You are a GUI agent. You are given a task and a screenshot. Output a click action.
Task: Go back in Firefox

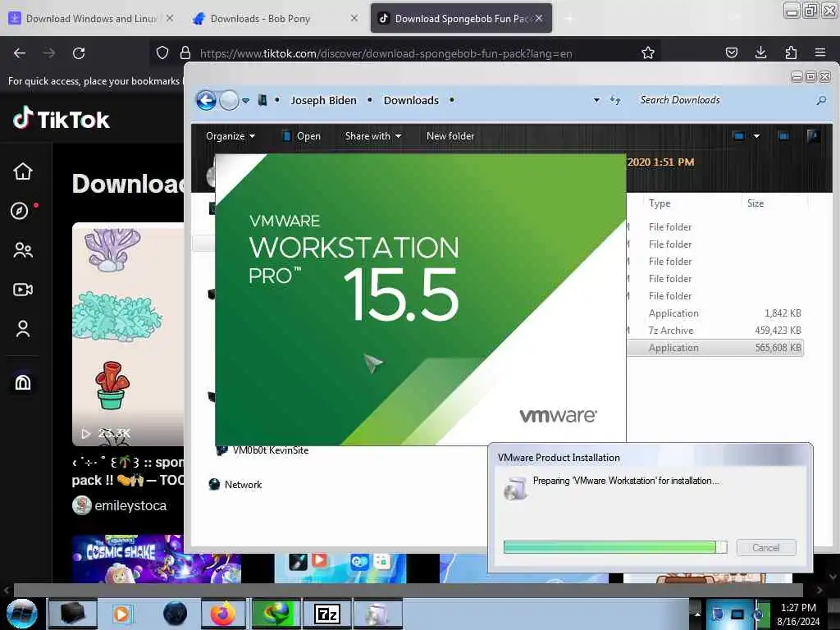[x=20, y=53]
